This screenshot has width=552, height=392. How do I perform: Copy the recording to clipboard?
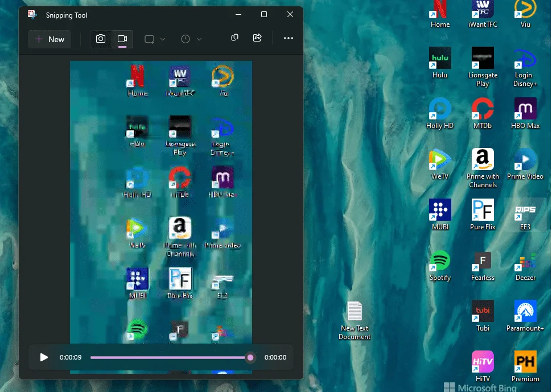(x=234, y=38)
